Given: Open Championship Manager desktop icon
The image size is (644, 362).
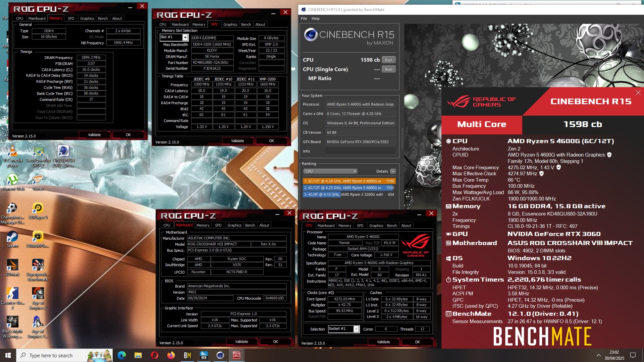Looking at the screenshot, I should (12, 214).
